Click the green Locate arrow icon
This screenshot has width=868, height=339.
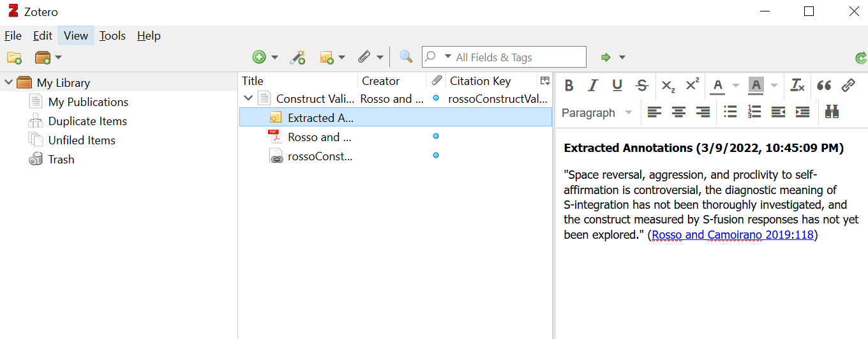(x=606, y=57)
